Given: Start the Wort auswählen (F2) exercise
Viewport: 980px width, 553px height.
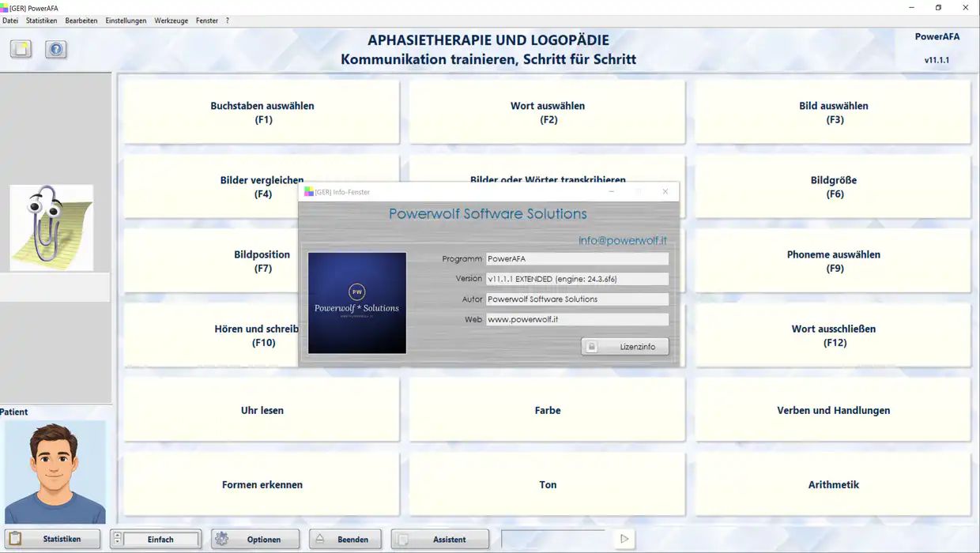Looking at the screenshot, I should click(x=547, y=112).
